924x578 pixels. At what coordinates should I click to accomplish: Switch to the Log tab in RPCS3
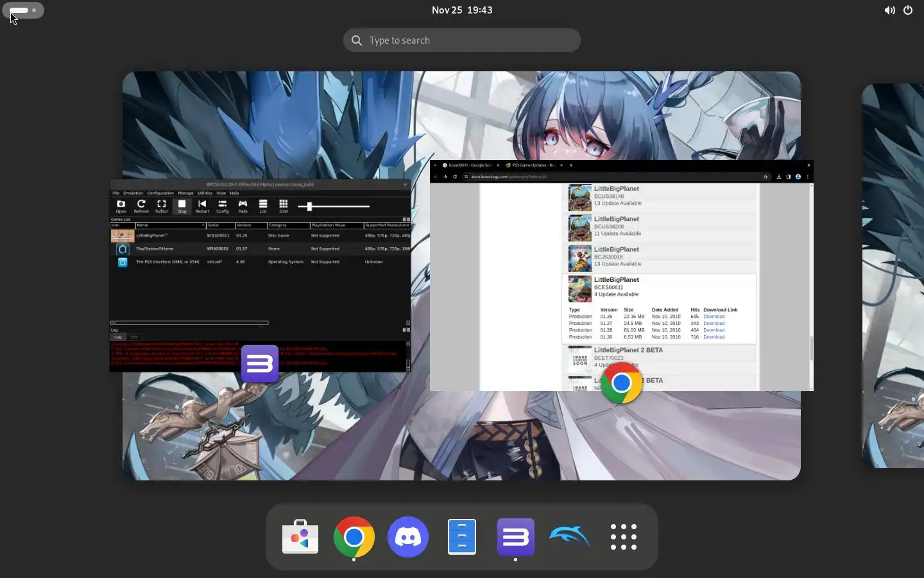point(117,337)
